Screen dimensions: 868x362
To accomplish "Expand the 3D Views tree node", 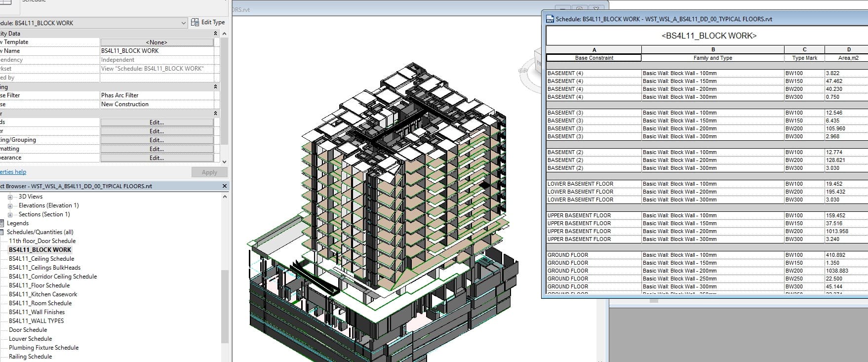I will 10,197.
